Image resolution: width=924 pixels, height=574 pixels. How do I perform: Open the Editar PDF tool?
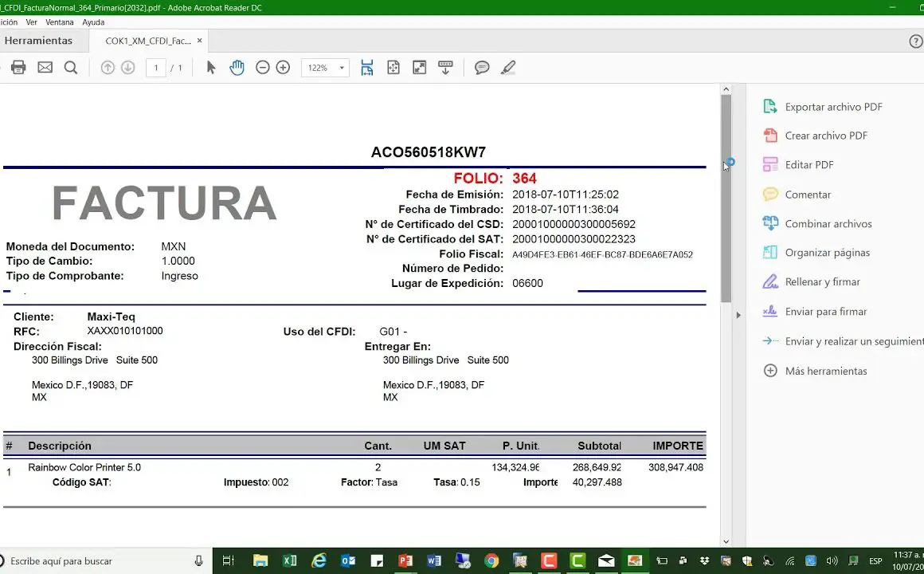pyautogui.click(x=798, y=165)
